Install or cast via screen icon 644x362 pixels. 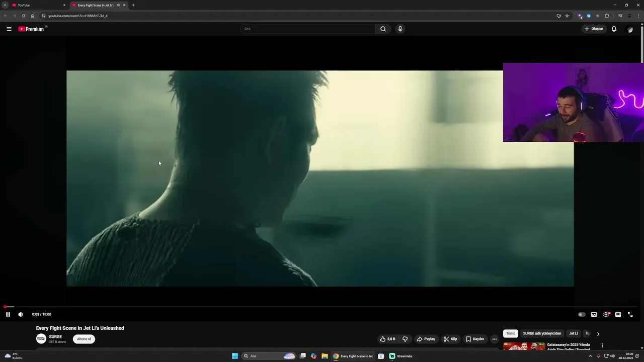[558, 16]
